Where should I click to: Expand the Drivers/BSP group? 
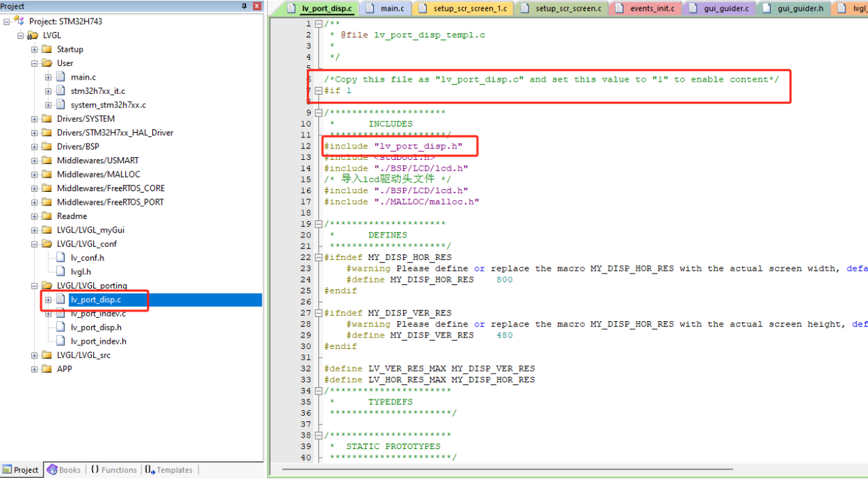34,146
